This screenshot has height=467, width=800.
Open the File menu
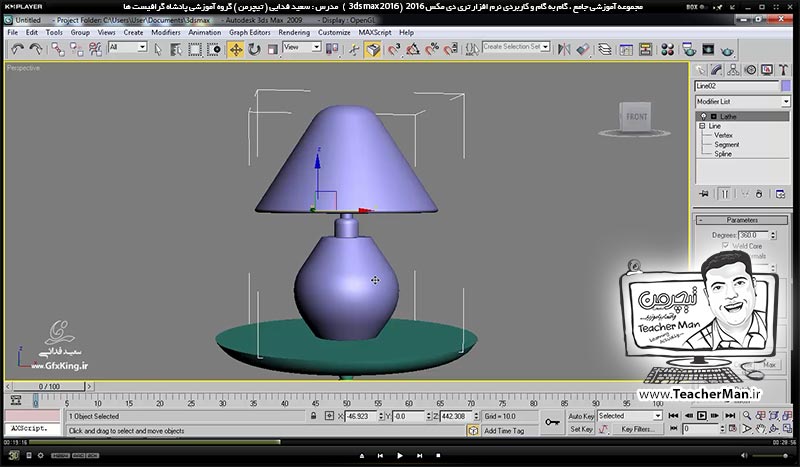[x=13, y=32]
